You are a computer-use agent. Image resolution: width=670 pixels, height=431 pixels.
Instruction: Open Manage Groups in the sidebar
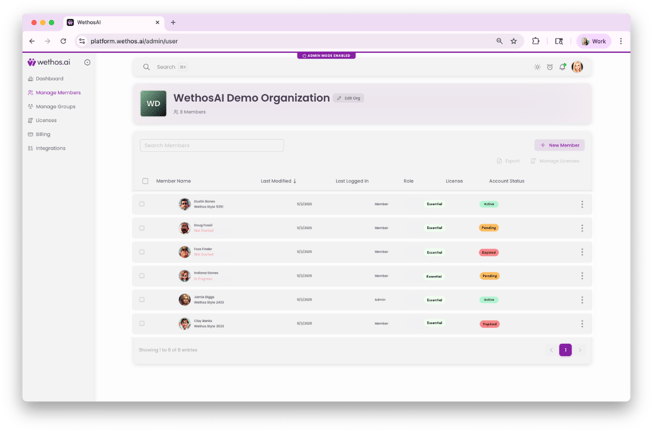coord(55,106)
